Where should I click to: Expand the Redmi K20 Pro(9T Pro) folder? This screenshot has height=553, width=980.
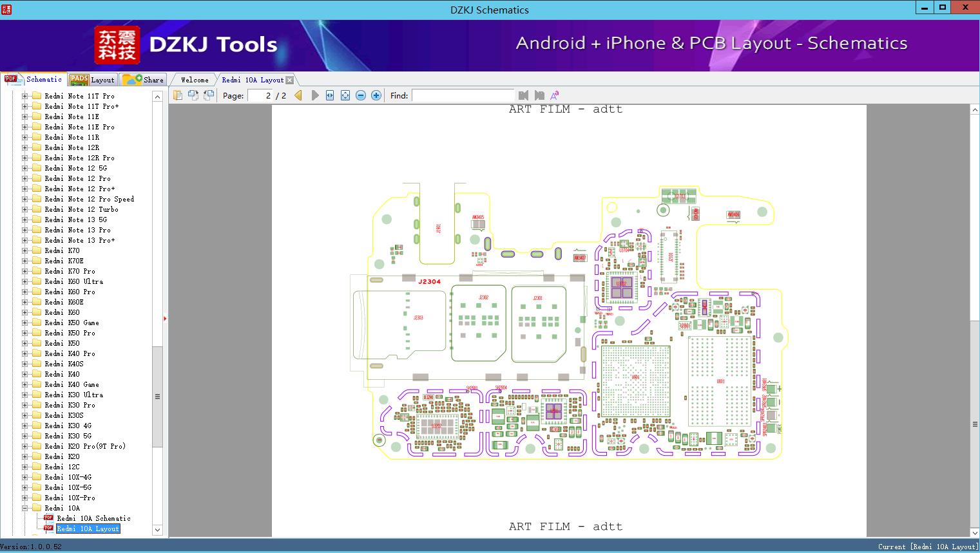[x=24, y=446]
